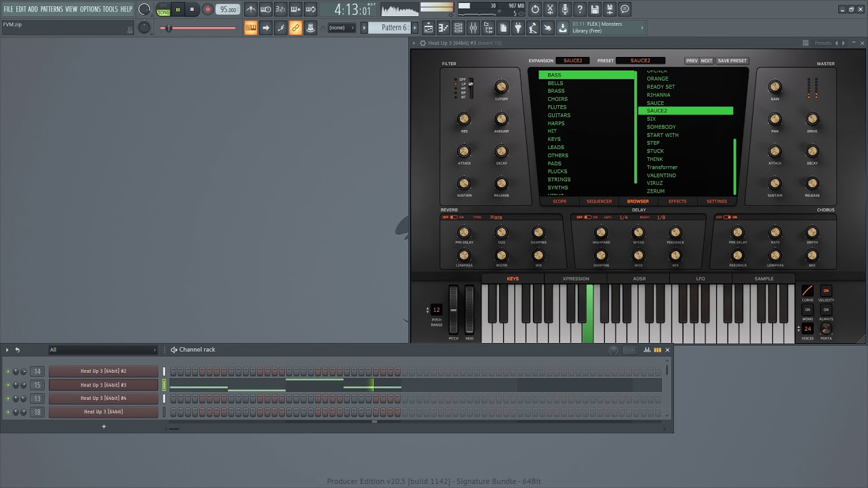Viewport: 868px width, 488px height.
Task: Open the plugin picker plug icon
Action: pyautogui.click(x=518, y=28)
